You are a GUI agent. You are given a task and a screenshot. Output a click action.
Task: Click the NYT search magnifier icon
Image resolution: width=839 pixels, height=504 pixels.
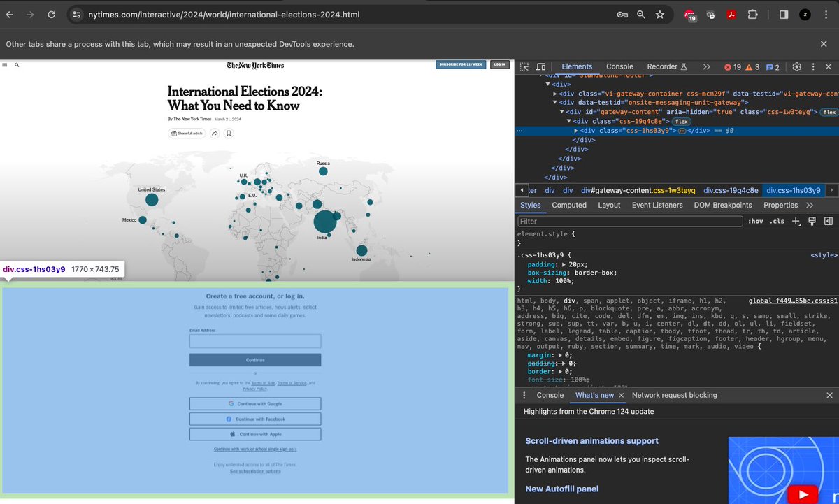click(x=17, y=65)
